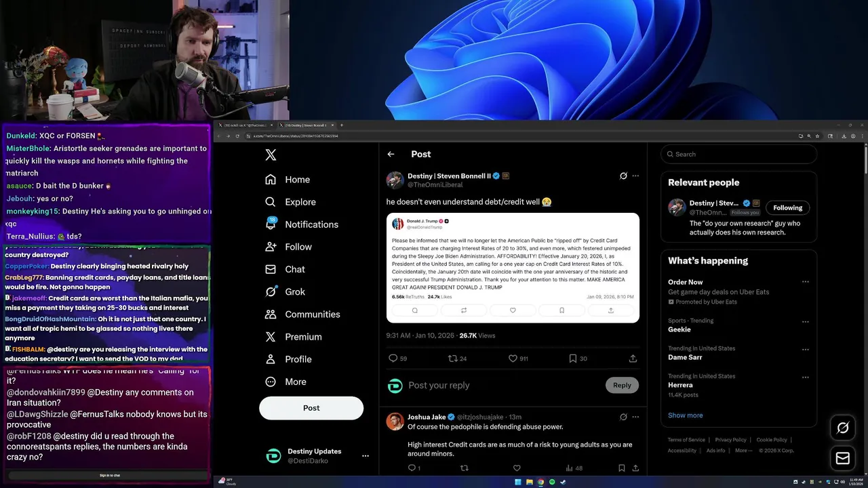Viewport: 868px width, 488px height.
Task: Open options for the Geekie trend
Action: click(806, 322)
